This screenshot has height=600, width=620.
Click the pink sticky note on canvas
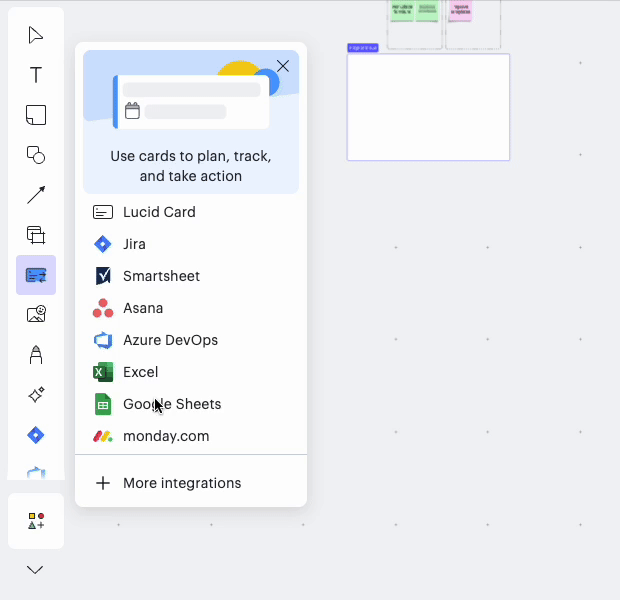(461, 11)
